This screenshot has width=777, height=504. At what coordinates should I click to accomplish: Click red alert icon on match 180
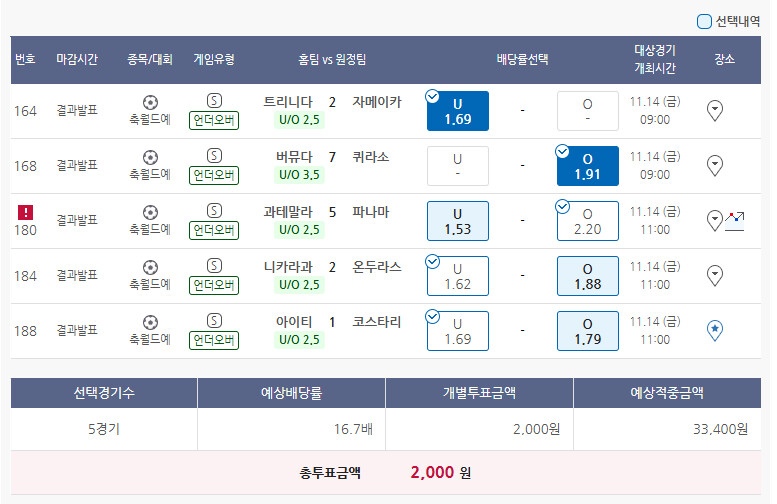pyautogui.click(x=26, y=212)
